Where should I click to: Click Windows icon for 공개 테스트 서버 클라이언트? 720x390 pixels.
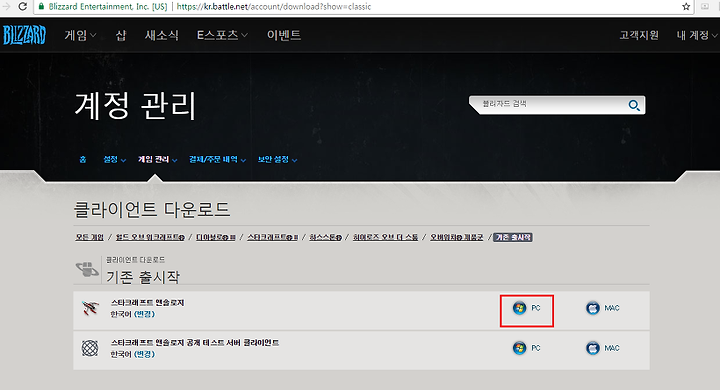coord(519,348)
